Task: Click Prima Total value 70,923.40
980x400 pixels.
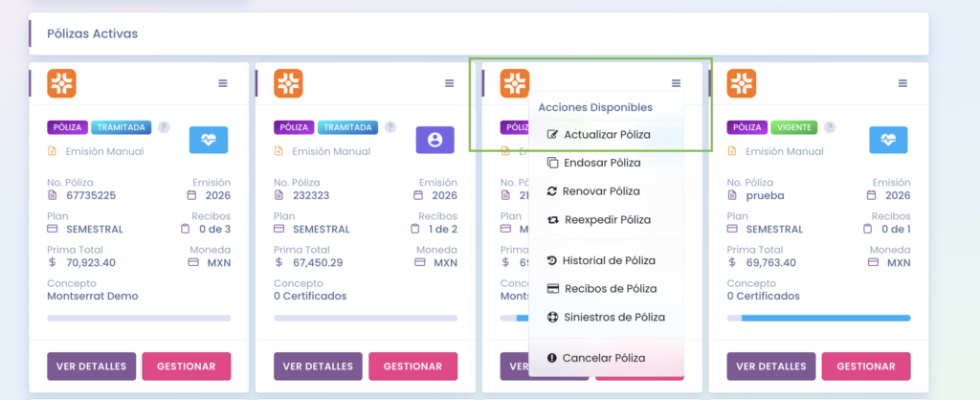Action: pyautogui.click(x=91, y=262)
